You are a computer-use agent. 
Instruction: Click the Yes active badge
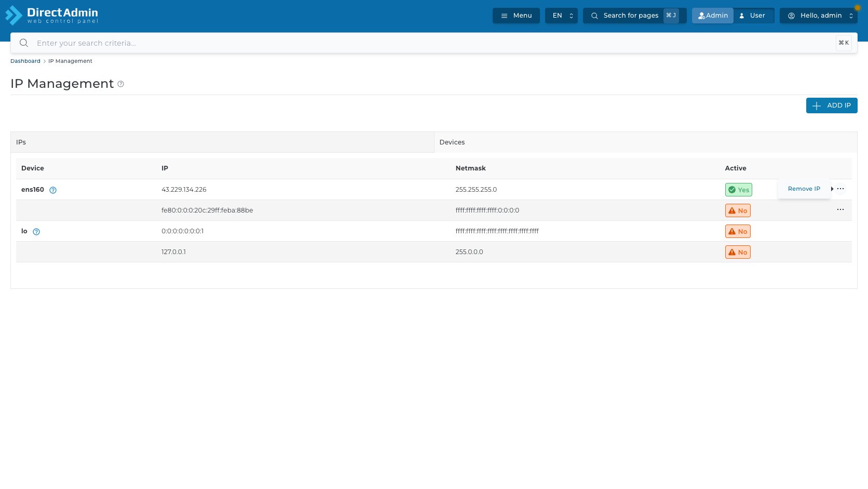pos(738,190)
